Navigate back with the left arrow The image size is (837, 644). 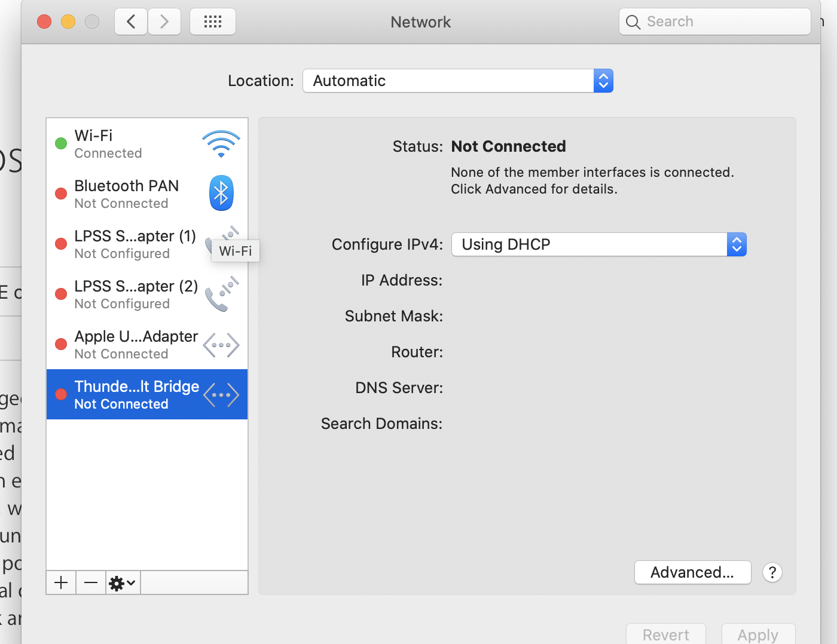pyautogui.click(x=131, y=21)
